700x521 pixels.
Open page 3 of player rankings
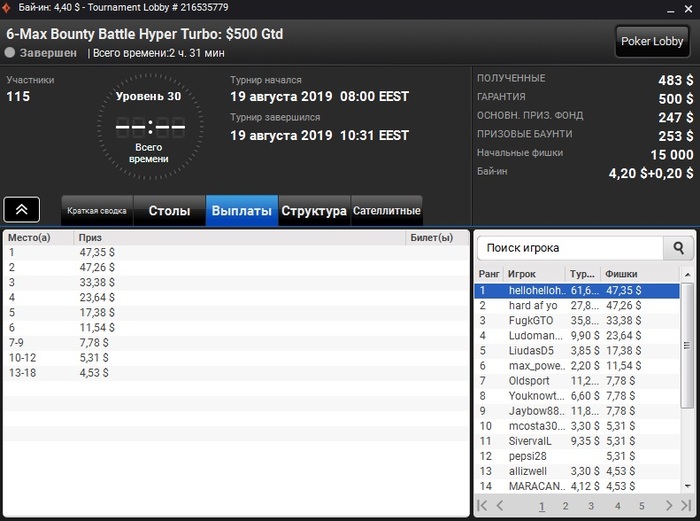tap(591, 506)
